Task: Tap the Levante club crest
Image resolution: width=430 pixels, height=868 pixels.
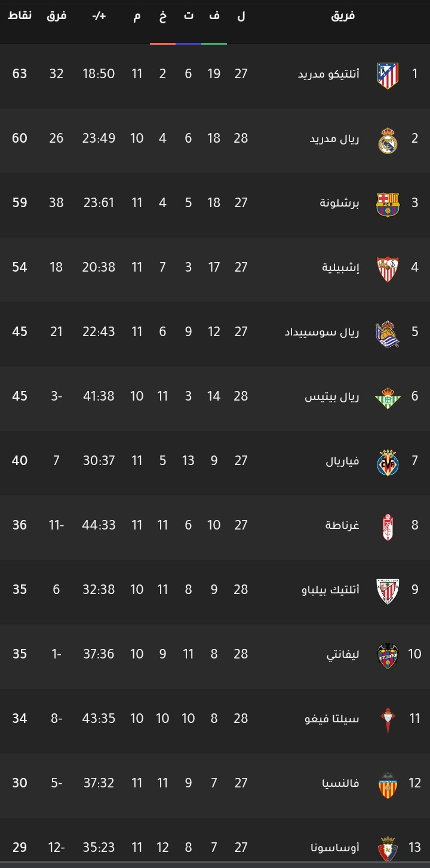Action: tap(388, 656)
